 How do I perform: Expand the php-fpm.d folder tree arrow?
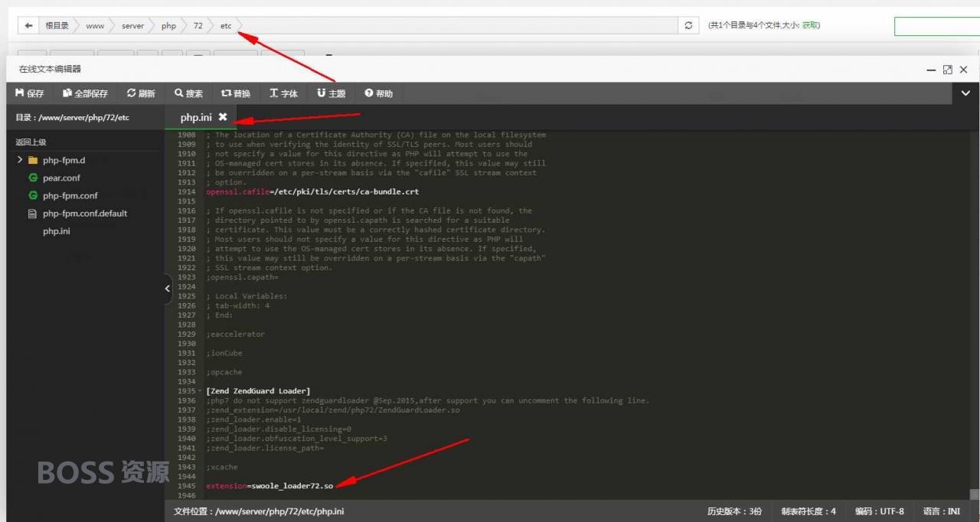tap(20, 160)
